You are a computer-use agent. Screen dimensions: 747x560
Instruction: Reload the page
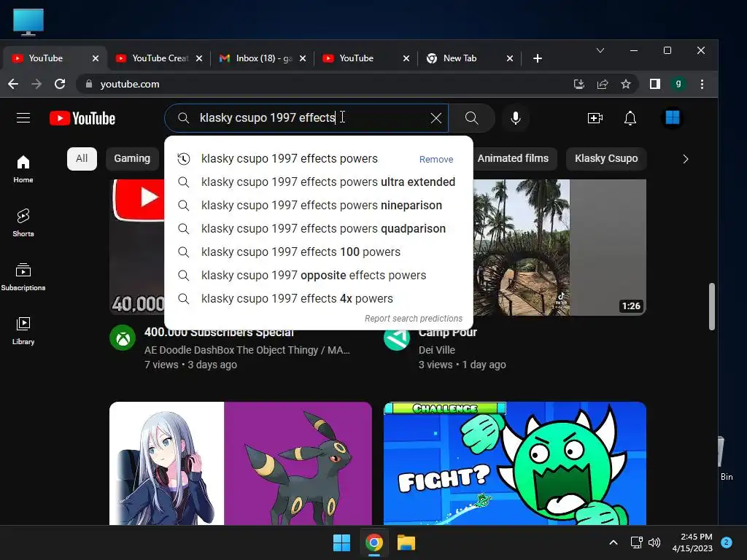60,85
